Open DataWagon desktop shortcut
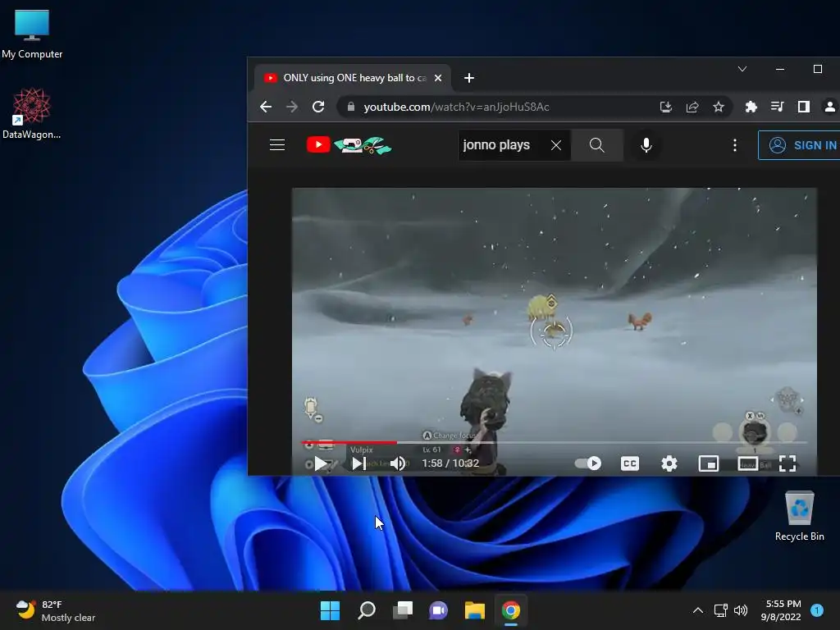This screenshot has width=840, height=630. click(x=32, y=113)
